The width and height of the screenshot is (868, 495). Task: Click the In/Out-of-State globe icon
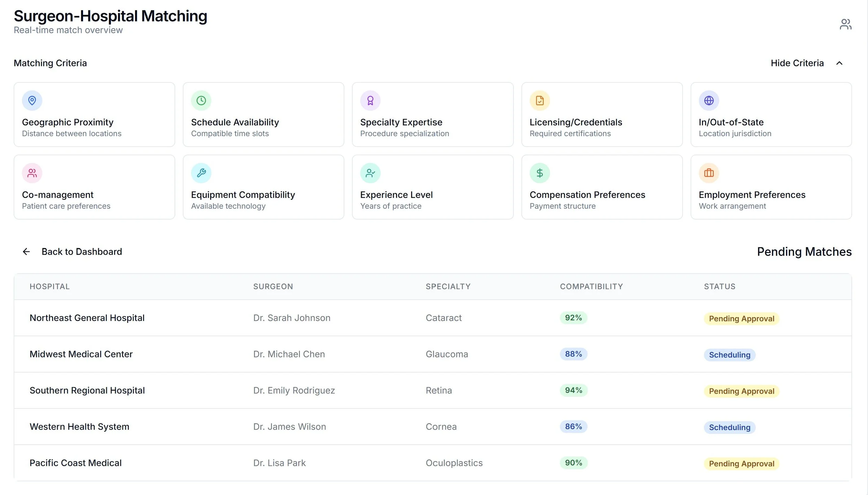pyautogui.click(x=709, y=101)
